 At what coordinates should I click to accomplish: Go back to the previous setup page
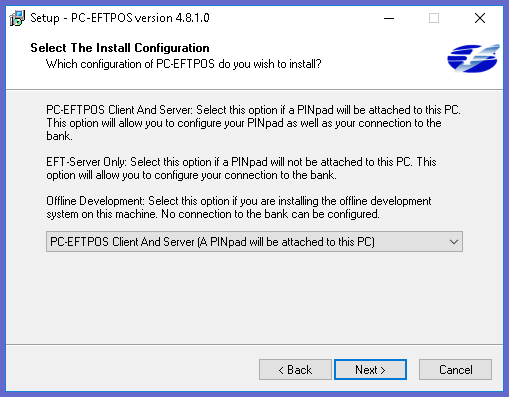295,369
